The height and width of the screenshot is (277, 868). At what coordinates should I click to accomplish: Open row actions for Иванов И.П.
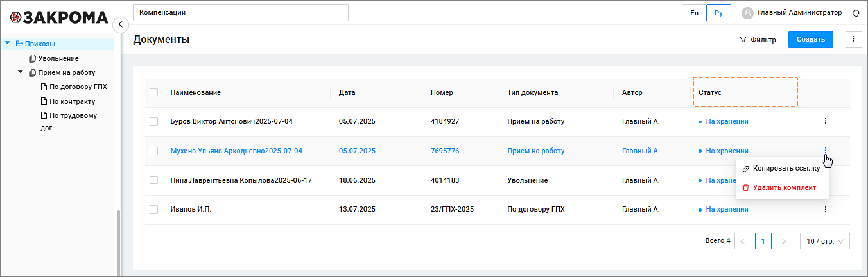825,210
